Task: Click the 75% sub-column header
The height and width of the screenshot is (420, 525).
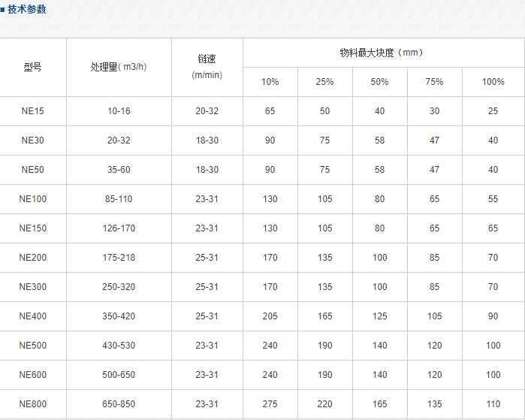Action: point(435,82)
